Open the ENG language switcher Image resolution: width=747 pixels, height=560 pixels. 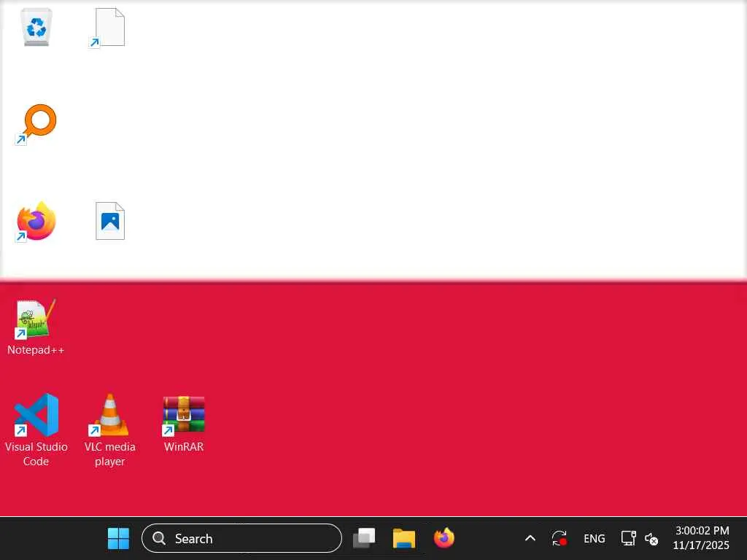[594, 539]
